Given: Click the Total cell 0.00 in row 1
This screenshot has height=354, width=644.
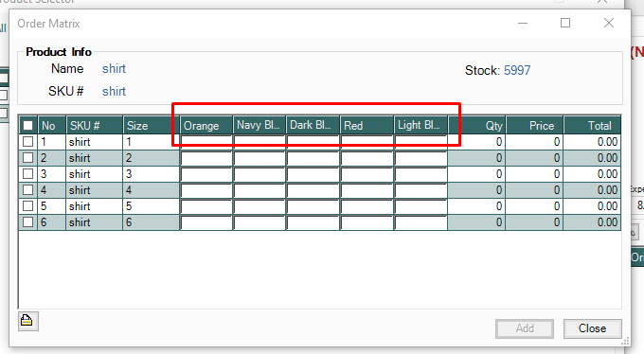Looking at the screenshot, I should [592, 142].
